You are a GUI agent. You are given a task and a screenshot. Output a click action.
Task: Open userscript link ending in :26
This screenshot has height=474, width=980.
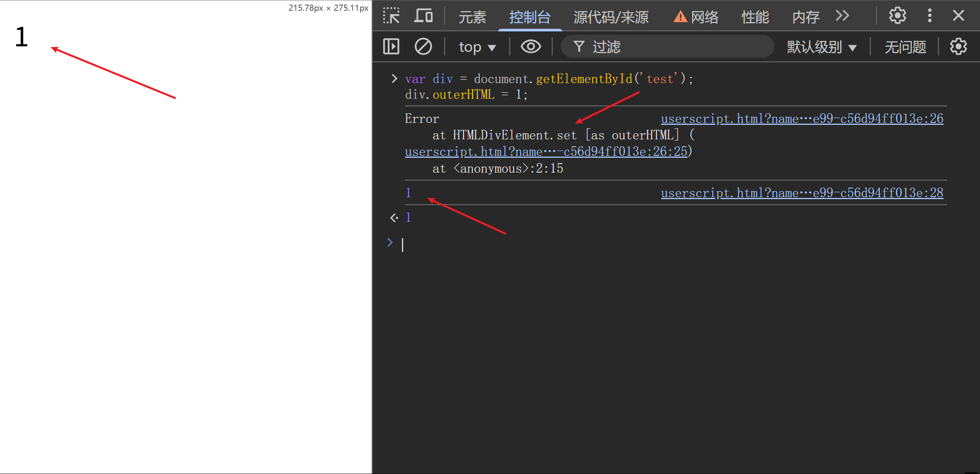(x=802, y=119)
